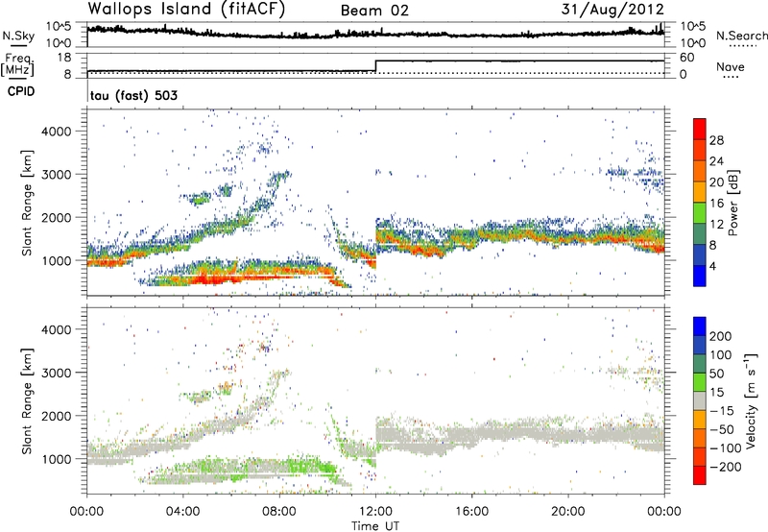Select the 'Power [dB]' colorbar title
The image size is (768, 532).
coord(732,203)
